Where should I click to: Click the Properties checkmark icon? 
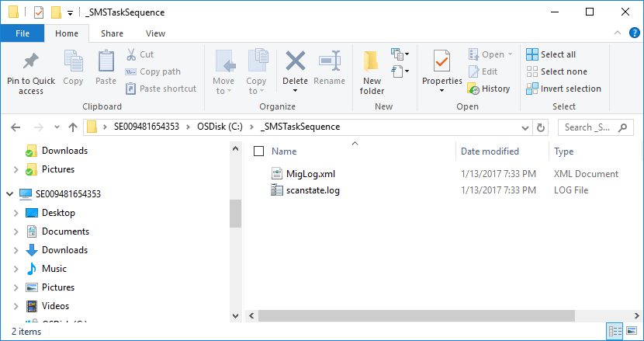[x=441, y=61]
